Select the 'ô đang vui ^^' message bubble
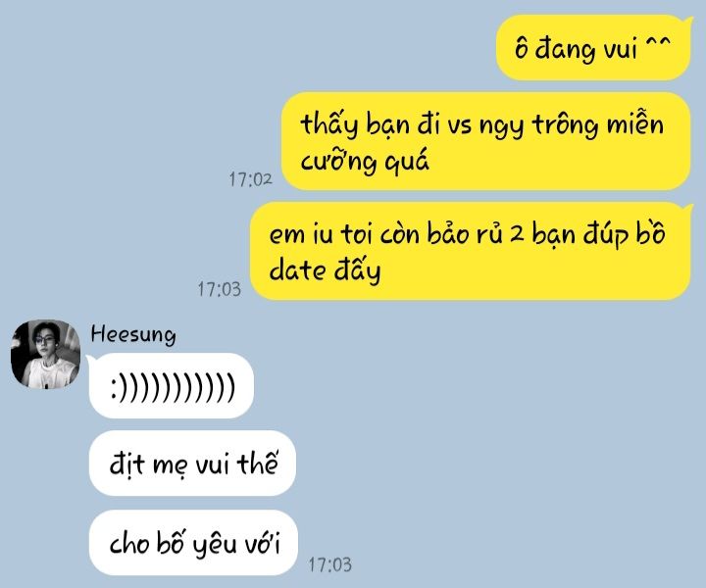The width and height of the screenshot is (706, 588). click(593, 48)
